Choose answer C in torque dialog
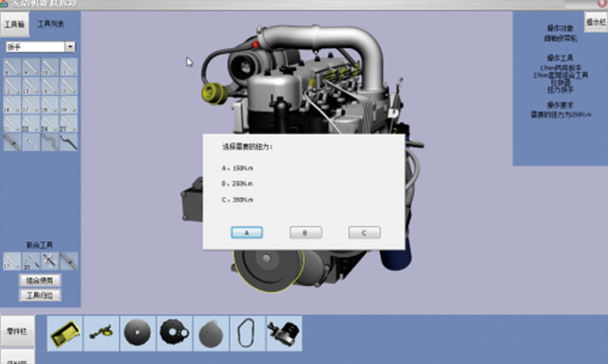This screenshot has height=364, width=608. 364,233
